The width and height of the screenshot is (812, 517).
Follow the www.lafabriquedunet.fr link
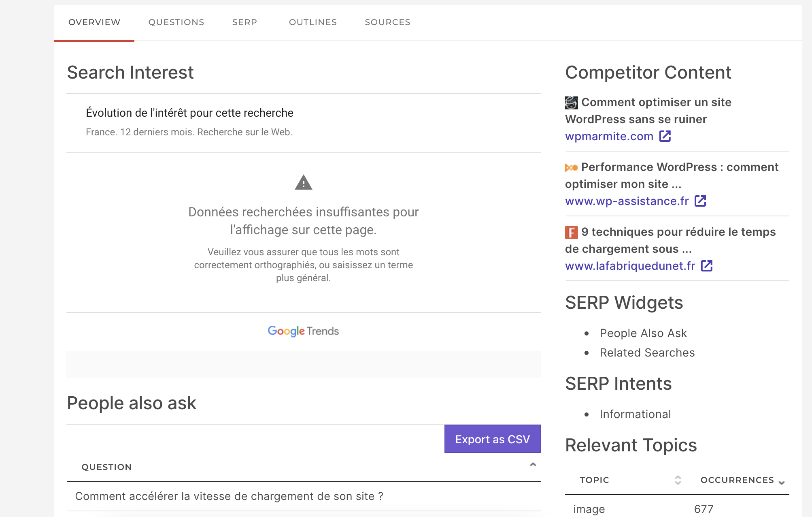click(x=630, y=266)
